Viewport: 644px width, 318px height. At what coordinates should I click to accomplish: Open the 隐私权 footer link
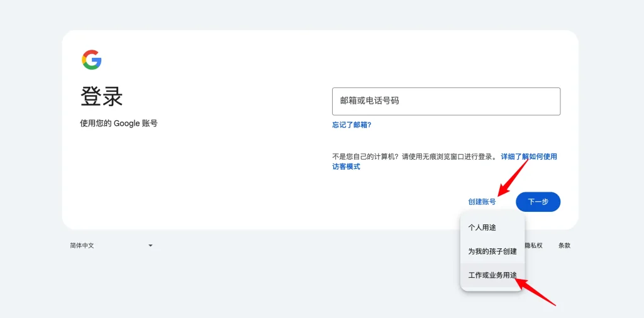(534, 245)
